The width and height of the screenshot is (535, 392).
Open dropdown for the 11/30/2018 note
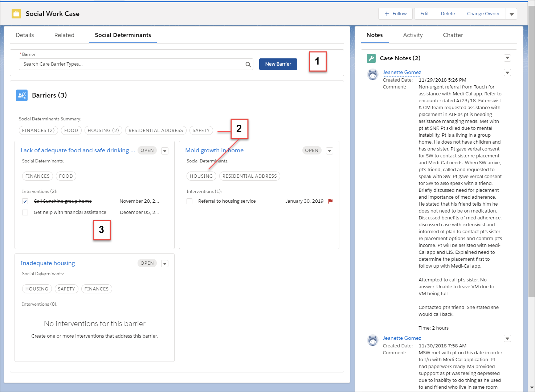pos(507,339)
